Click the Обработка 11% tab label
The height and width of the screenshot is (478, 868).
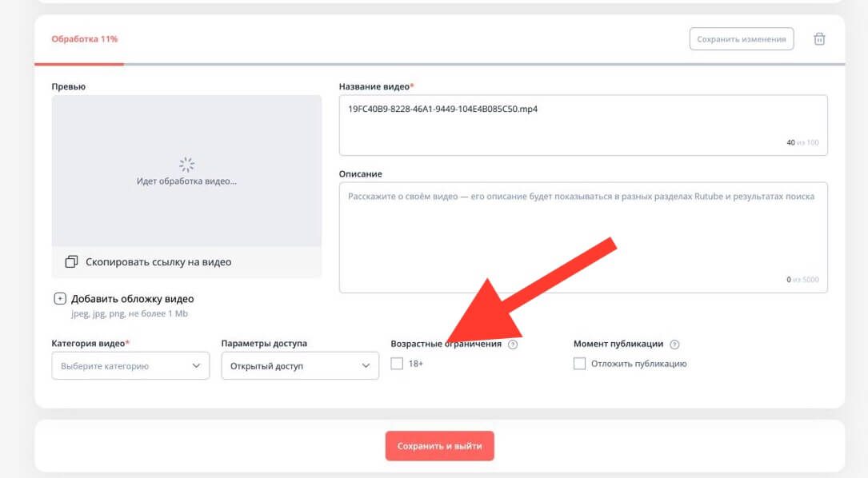pos(84,39)
